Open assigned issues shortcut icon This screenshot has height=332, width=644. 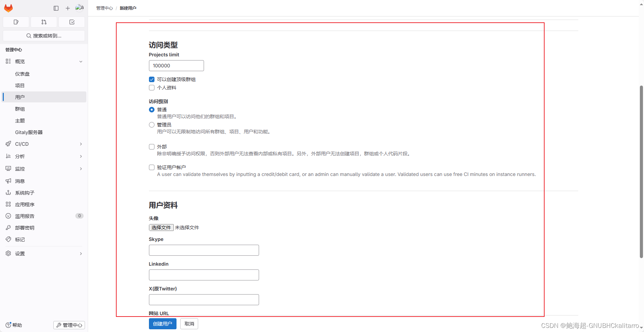(16, 22)
